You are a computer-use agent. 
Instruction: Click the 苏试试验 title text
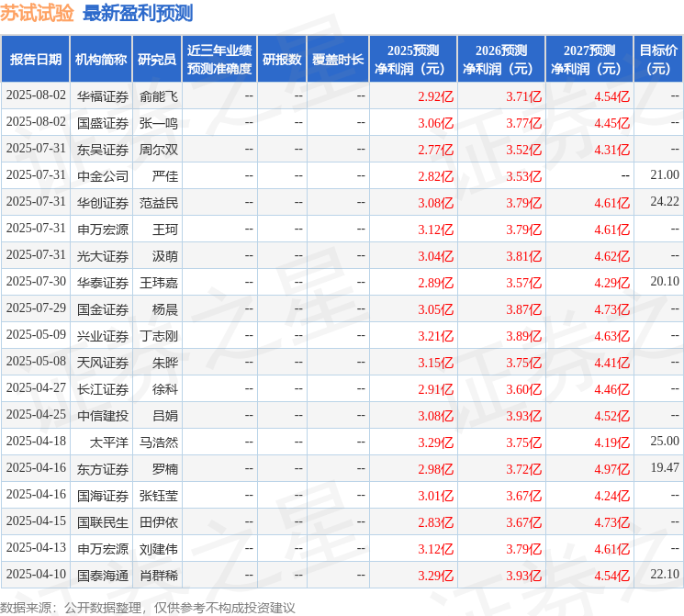[37, 13]
